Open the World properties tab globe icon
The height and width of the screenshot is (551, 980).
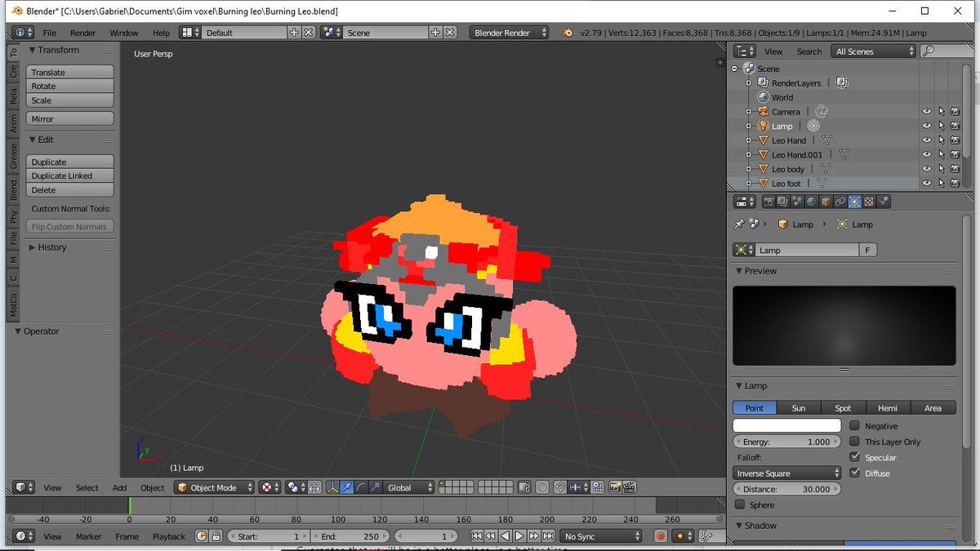coord(811,202)
